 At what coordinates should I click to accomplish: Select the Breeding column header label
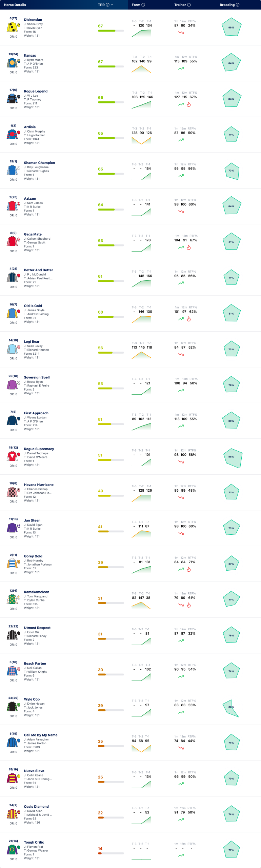pos(227,5)
